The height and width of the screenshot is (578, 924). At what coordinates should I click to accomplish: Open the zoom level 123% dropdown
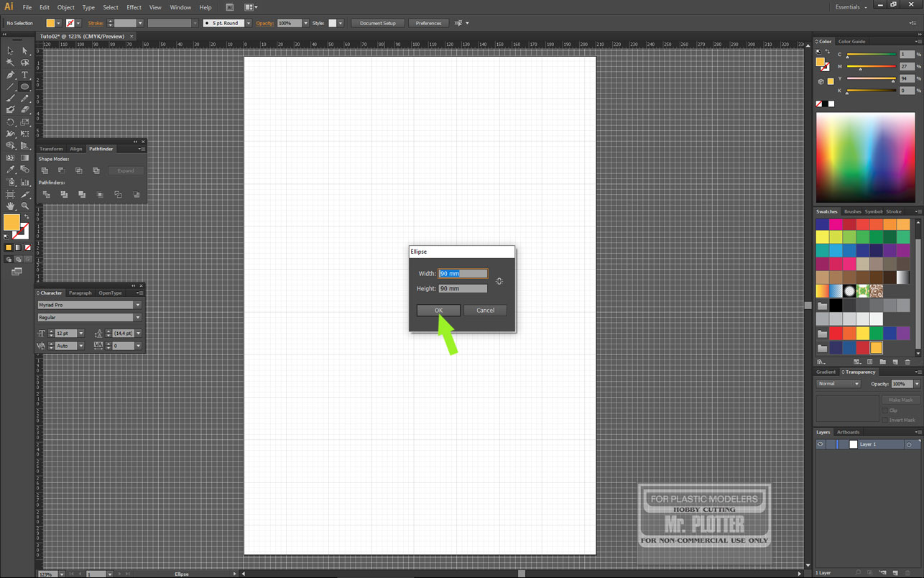point(60,574)
